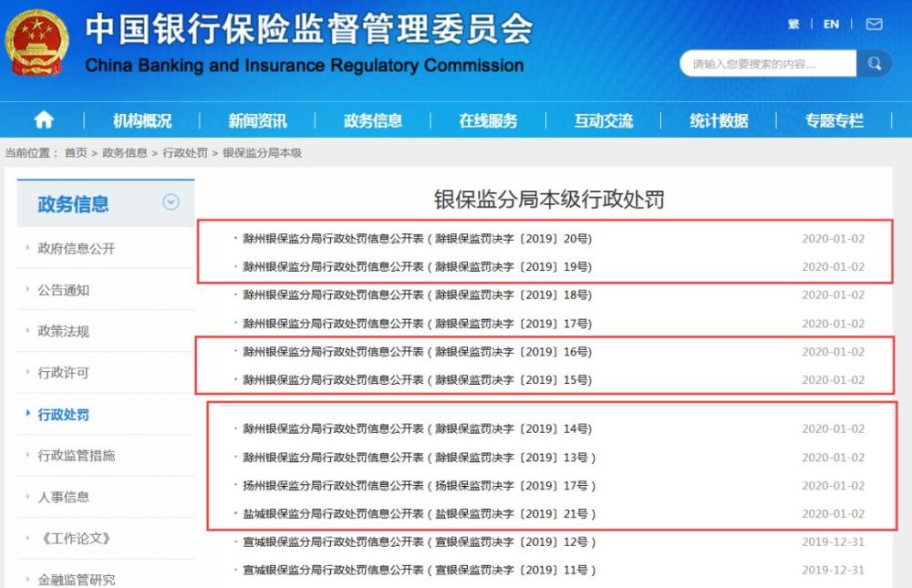Open 滁银保监罚决字〔2019〕18号 notice
Viewport: 912px width, 588px height.
coord(417,294)
